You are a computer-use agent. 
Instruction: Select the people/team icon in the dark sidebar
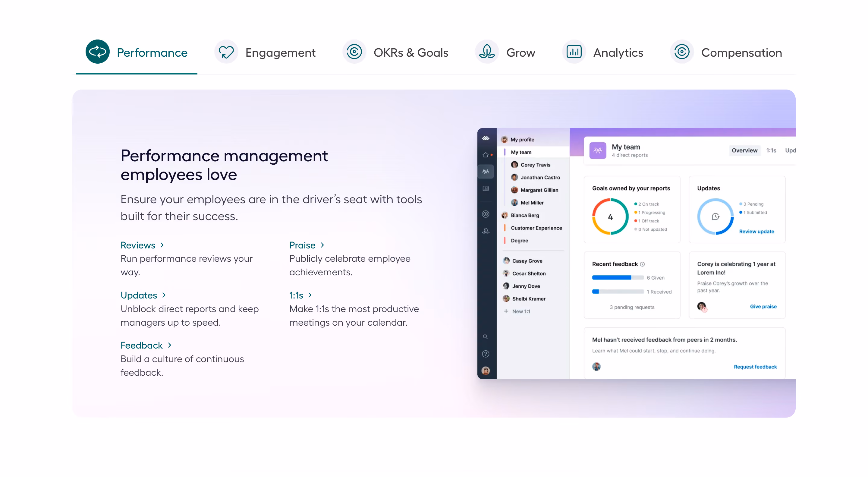(x=486, y=172)
